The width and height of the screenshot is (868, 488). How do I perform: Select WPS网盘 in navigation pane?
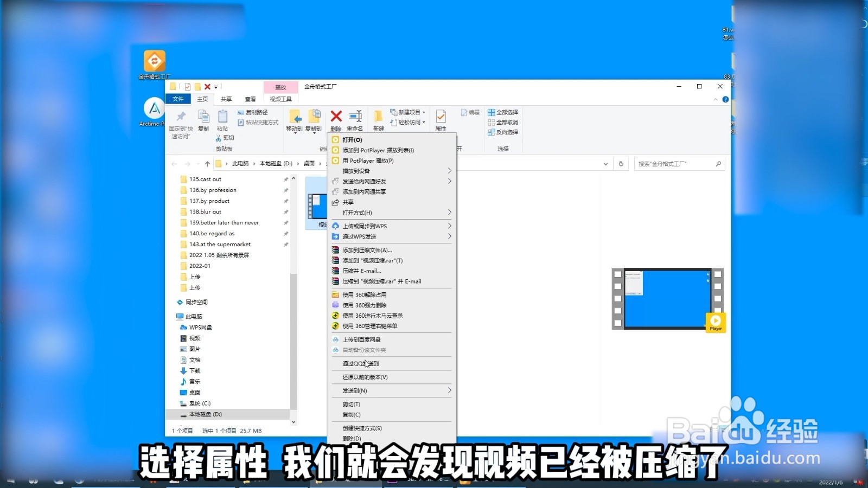pyautogui.click(x=201, y=328)
